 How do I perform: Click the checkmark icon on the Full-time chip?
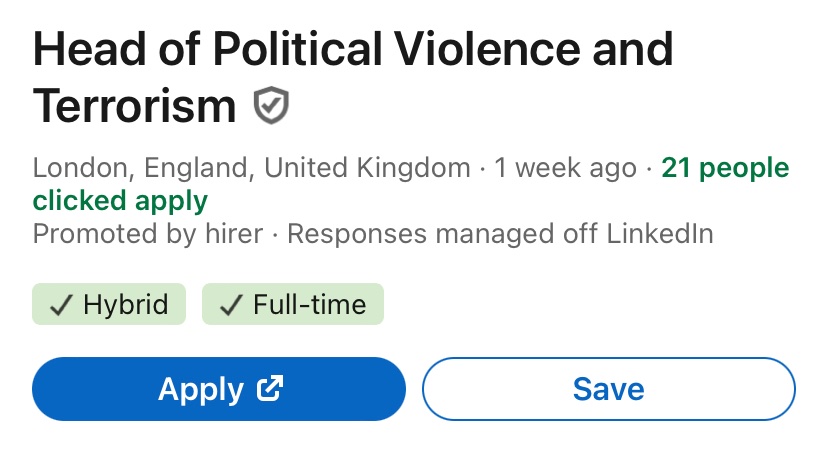[x=231, y=305]
